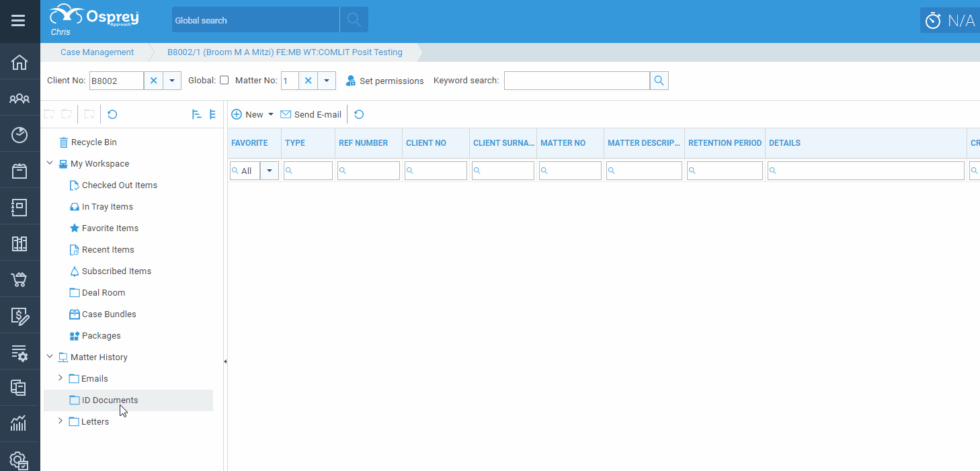Open the notebook sidebar icon
Viewport: 980px width, 471px height.
(x=19, y=208)
